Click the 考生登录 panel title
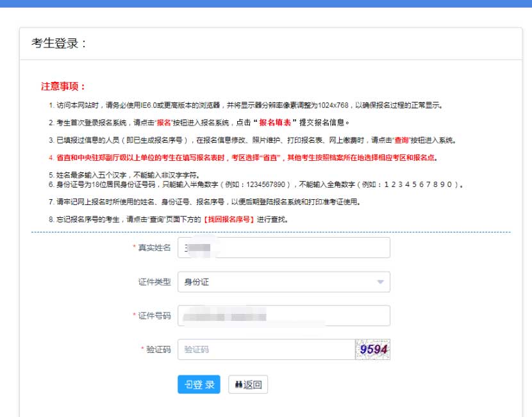Image resolution: width=532 pixels, height=417 pixels. [x=58, y=44]
